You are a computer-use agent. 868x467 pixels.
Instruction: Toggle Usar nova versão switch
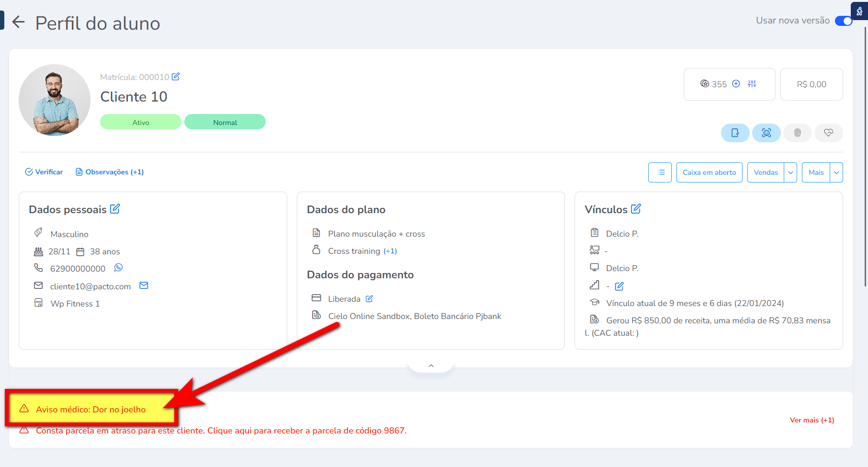844,21
